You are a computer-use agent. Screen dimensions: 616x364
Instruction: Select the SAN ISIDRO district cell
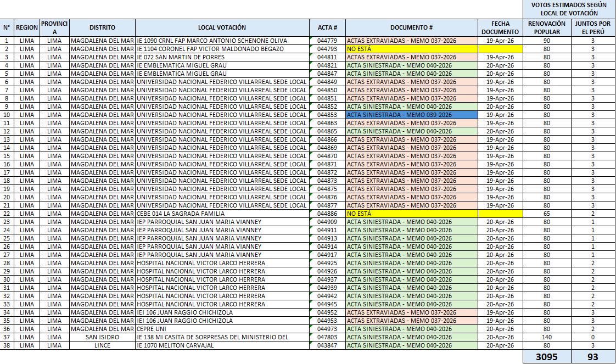click(102, 337)
